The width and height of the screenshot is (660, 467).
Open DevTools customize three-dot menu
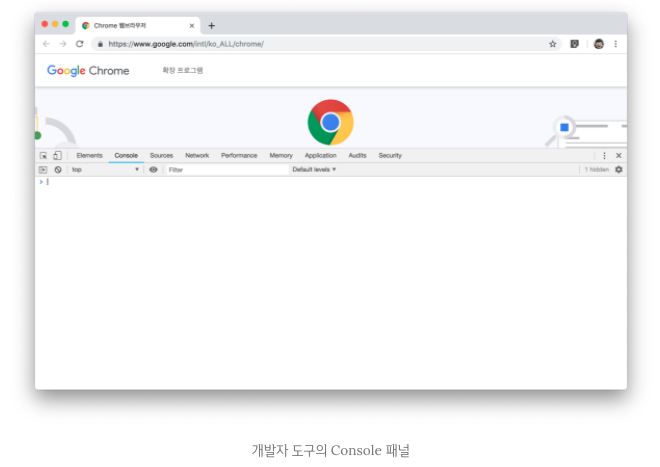point(604,155)
